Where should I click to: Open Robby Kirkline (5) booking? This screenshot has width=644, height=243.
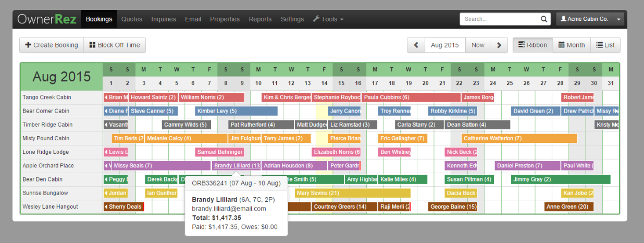coord(452,111)
